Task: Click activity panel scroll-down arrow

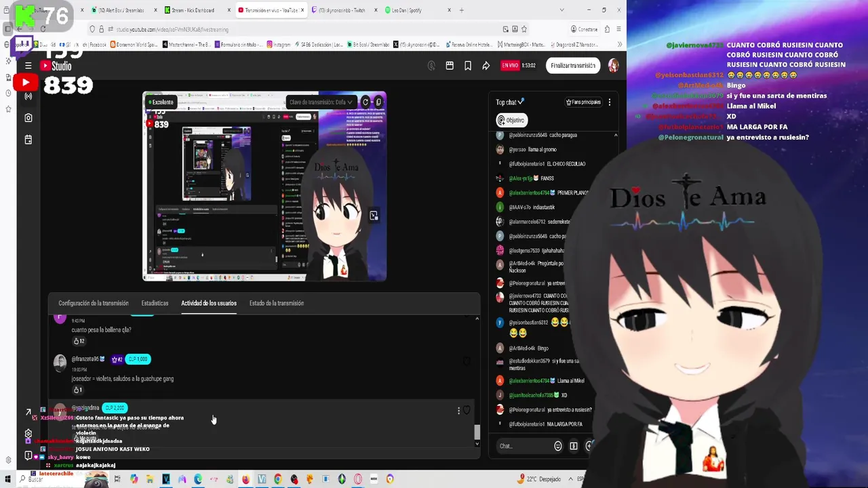Action: pos(477,444)
